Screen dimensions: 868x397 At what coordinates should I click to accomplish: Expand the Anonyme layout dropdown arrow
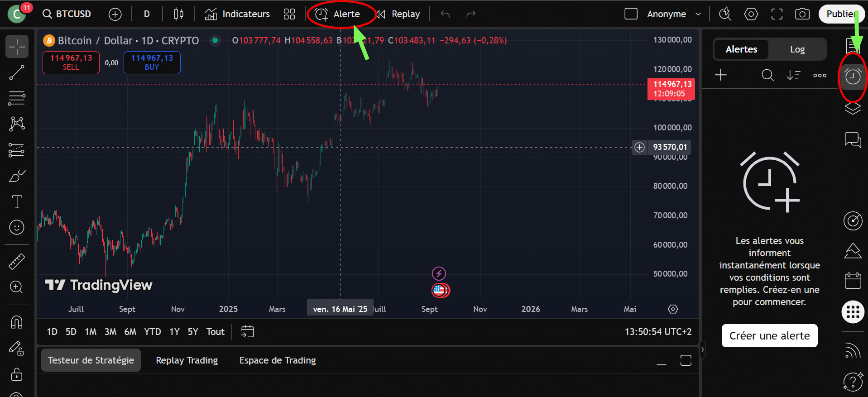[x=698, y=14]
